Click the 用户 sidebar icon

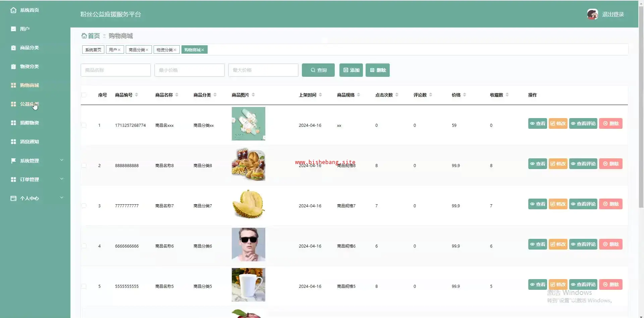coord(13,29)
